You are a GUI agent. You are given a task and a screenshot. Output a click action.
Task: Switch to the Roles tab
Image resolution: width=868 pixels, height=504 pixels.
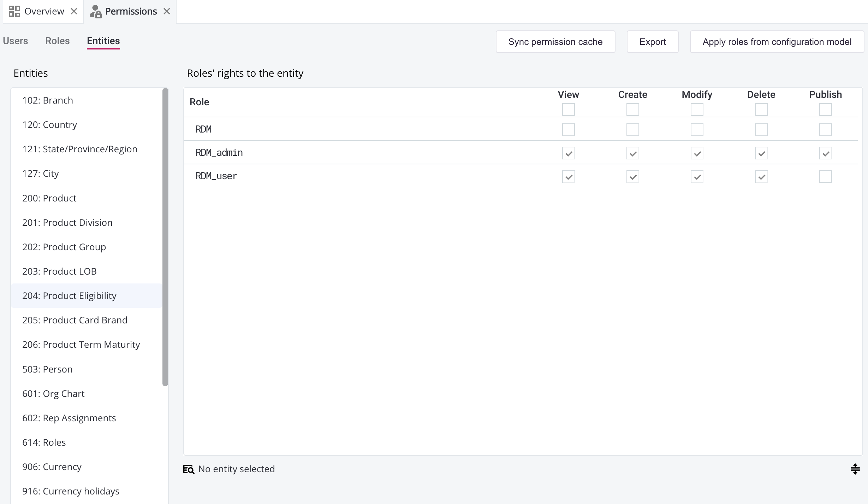pyautogui.click(x=57, y=41)
